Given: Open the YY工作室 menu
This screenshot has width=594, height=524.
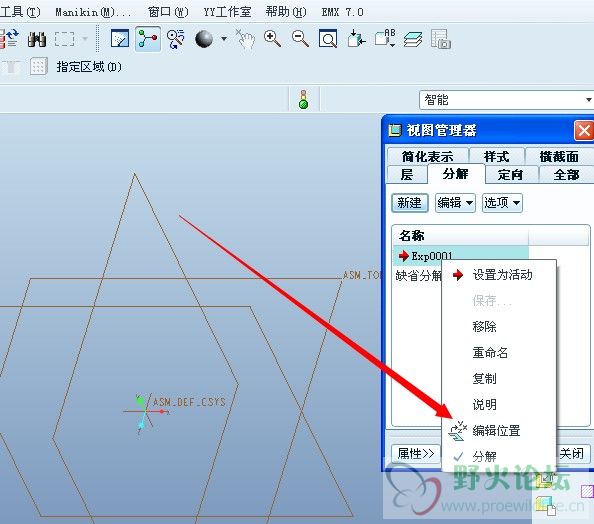Looking at the screenshot, I should (227, 12).
